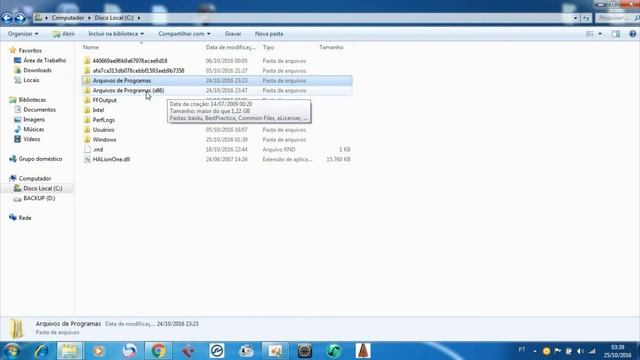Toggle the preview pane icon
This screenshot has width=640, height=360.
616,34
